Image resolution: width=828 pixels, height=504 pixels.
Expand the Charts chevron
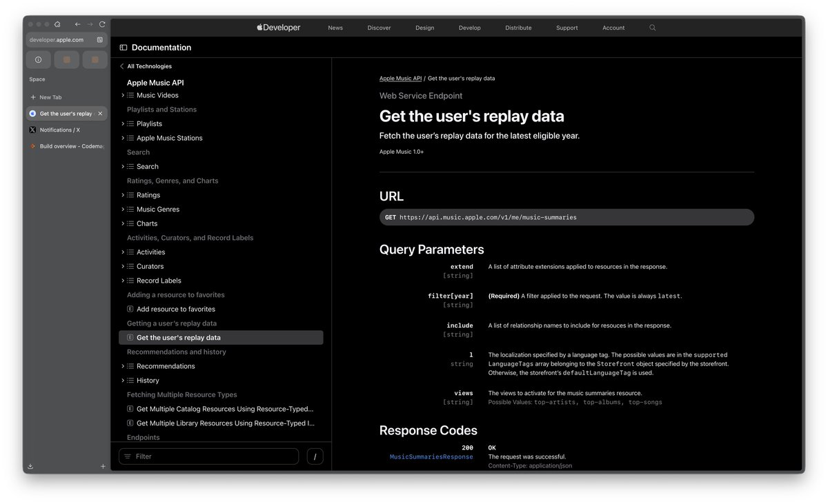pos(123,223)
